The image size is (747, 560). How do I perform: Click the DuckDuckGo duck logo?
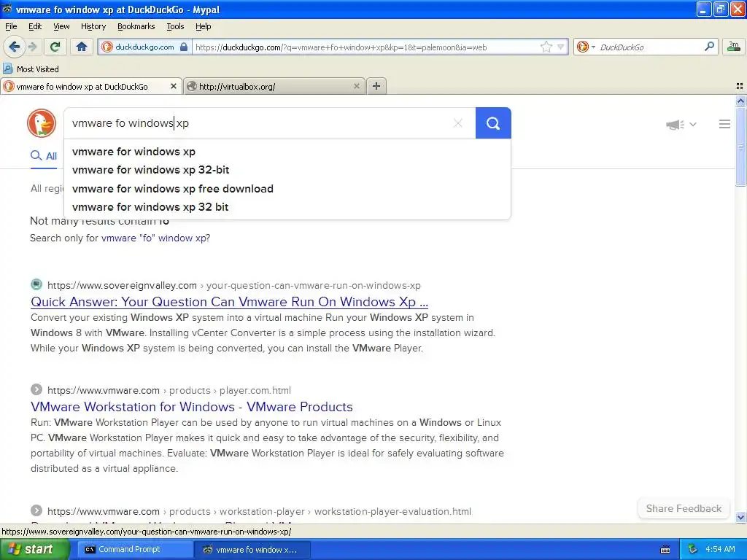tap(42, 122)
